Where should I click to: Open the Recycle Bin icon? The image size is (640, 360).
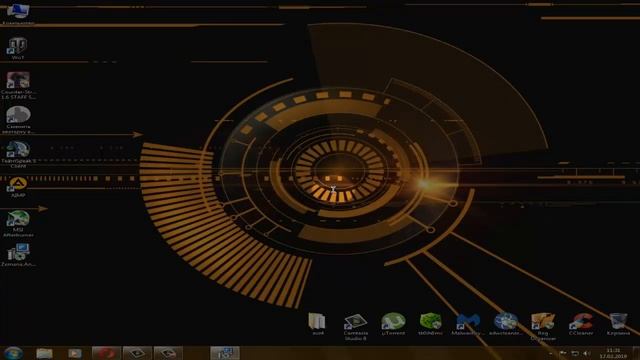[618, 324]
